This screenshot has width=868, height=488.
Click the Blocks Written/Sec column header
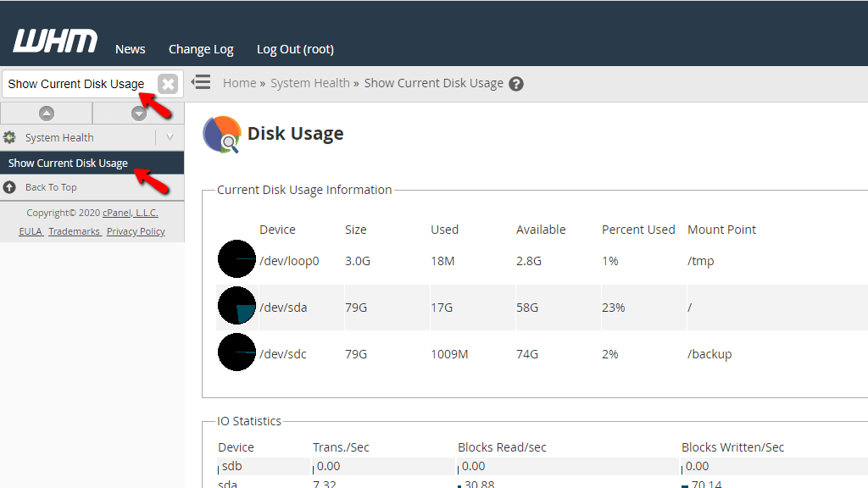coord(732,447)
